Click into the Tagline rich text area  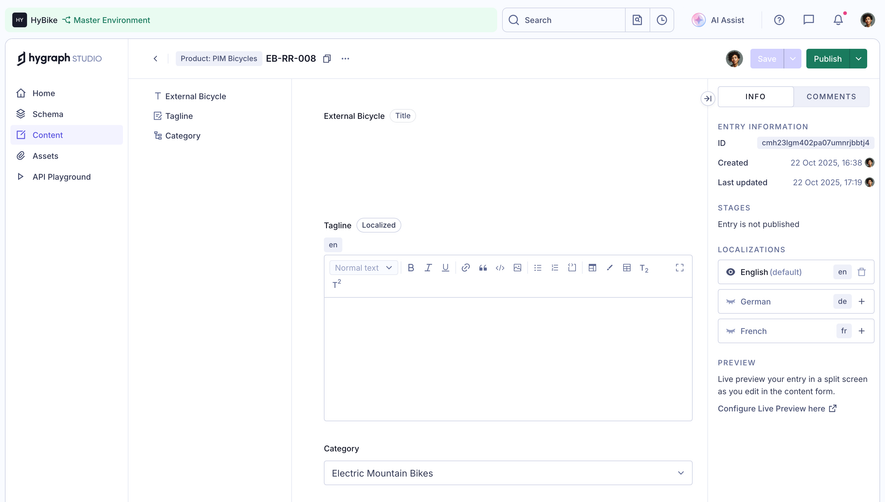pos(508,359)
